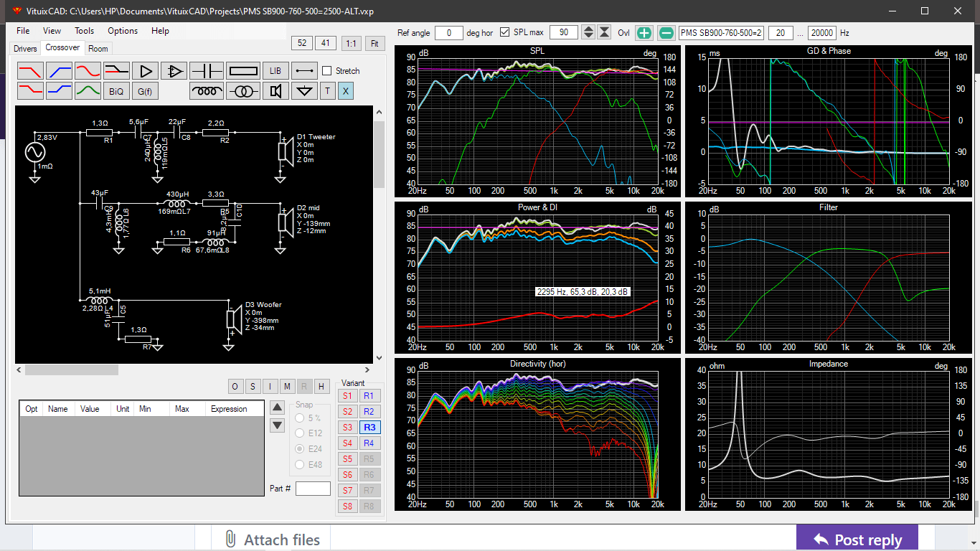Open the Tools menu
This screenshot has height=551, width=980.
(84, 31)
